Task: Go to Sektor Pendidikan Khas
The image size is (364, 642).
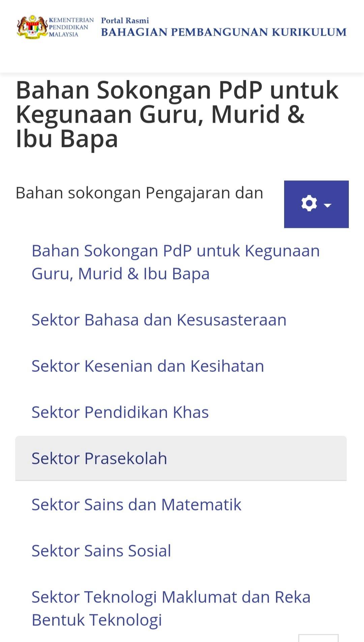Action: point(120,412)
